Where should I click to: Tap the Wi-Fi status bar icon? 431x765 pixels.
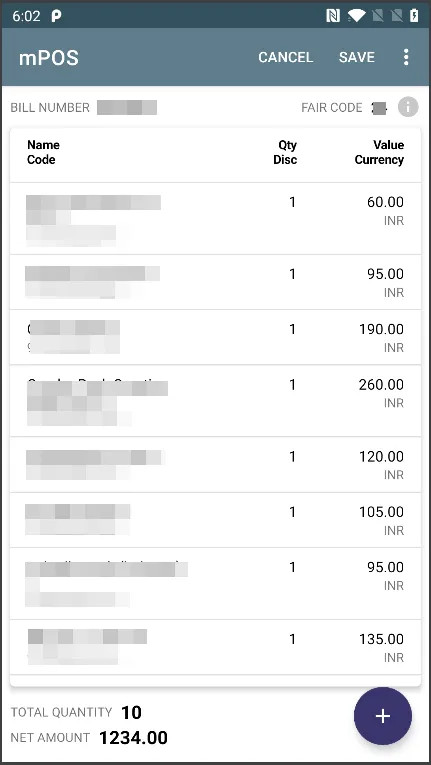tap(357, 16)
